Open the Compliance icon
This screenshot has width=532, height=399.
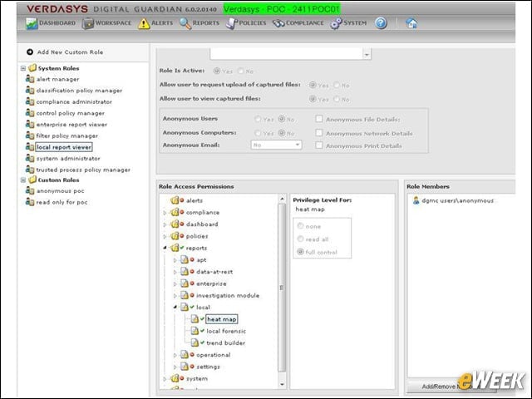[x=278, y=23]
